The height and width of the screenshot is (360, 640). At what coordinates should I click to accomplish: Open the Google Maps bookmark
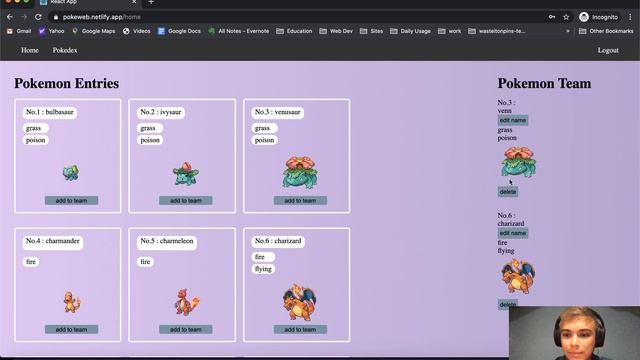pyautogui.click(x=93, y=31)
